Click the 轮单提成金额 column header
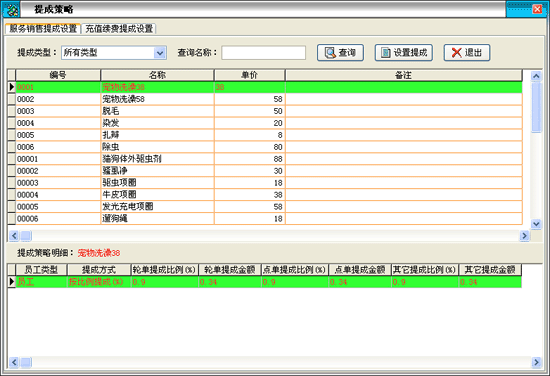550x376 pixels. tap(230, 270)
